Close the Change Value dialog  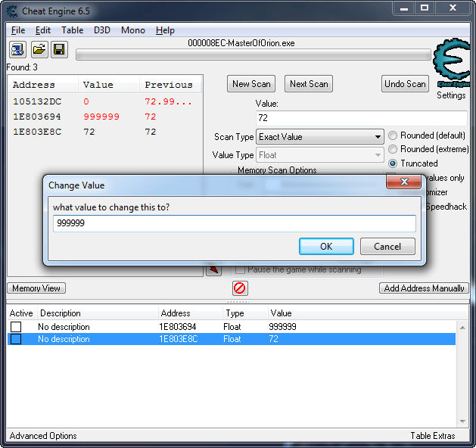pos(404,182)
